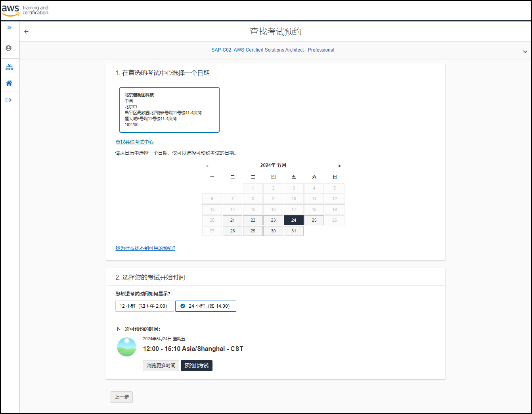Image resolution: width=532 pixels, height=414 pixels.
Task: Expand the SAP-C02 exam details chevron
Action: pyautogui.click(x=525, y=52)
